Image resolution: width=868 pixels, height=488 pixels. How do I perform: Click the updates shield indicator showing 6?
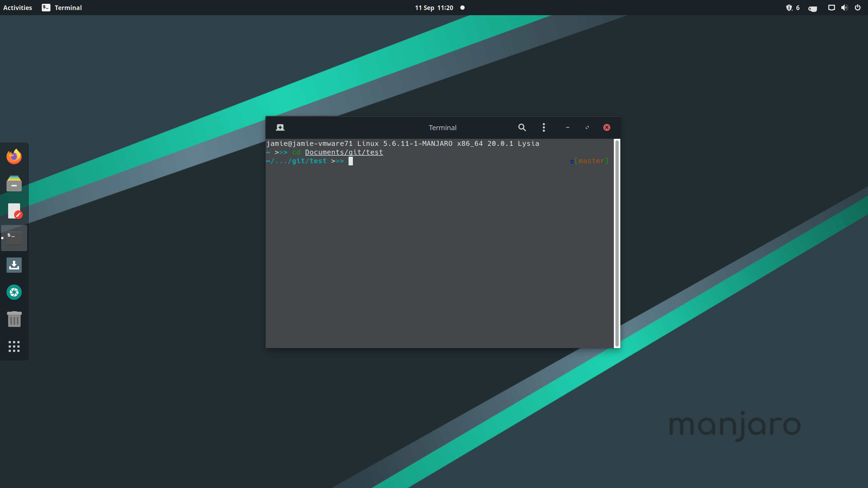(x=793, y=7)
